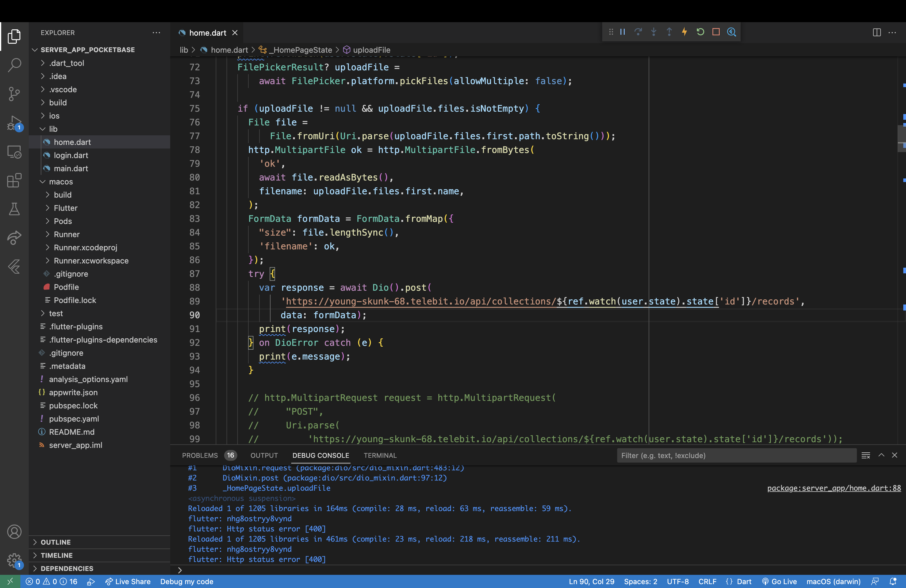Switch to the TERMINAL tab

click(x=380, y=455)
